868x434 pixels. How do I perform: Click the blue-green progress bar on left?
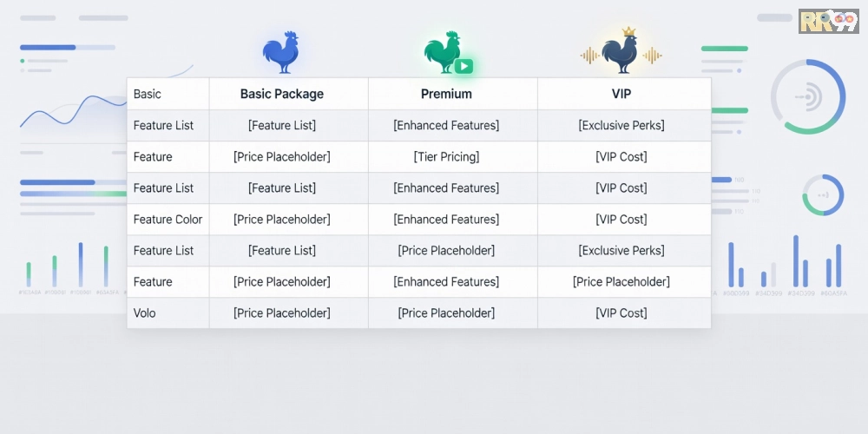[69, 193]
